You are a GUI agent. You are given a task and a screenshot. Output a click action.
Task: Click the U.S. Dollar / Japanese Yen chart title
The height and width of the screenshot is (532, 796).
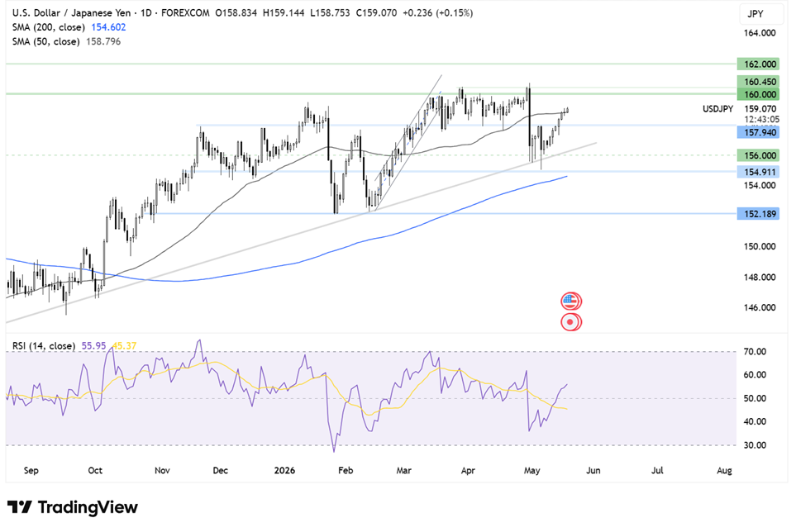[x=72, y=13]
